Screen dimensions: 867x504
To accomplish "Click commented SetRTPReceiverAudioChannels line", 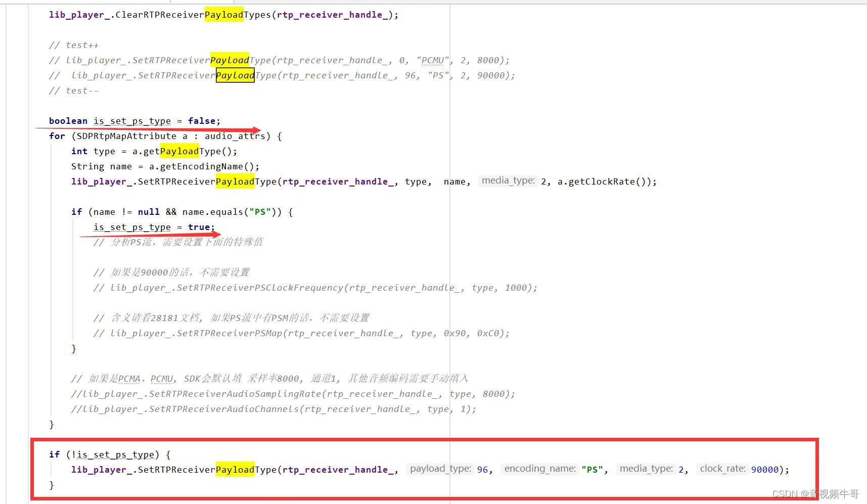I will (273, 409).
